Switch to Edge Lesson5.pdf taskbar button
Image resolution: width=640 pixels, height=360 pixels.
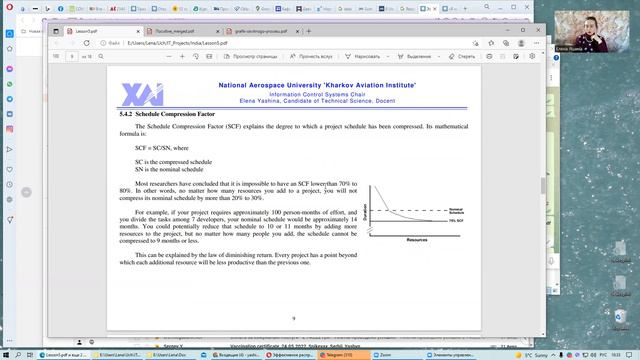click(x=63, y=355)
